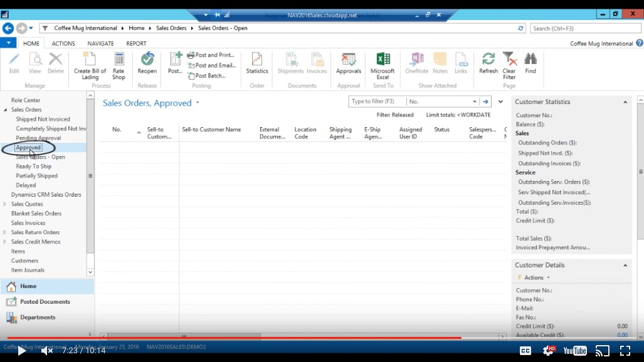The height and width of the screenshot is (362, 644).
Task: Open navigation history dropdown arrow
Action: coord(31,28)
